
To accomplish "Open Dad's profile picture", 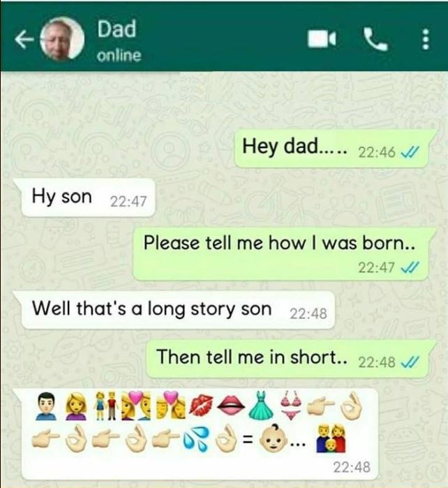I will tap(63, 38).
